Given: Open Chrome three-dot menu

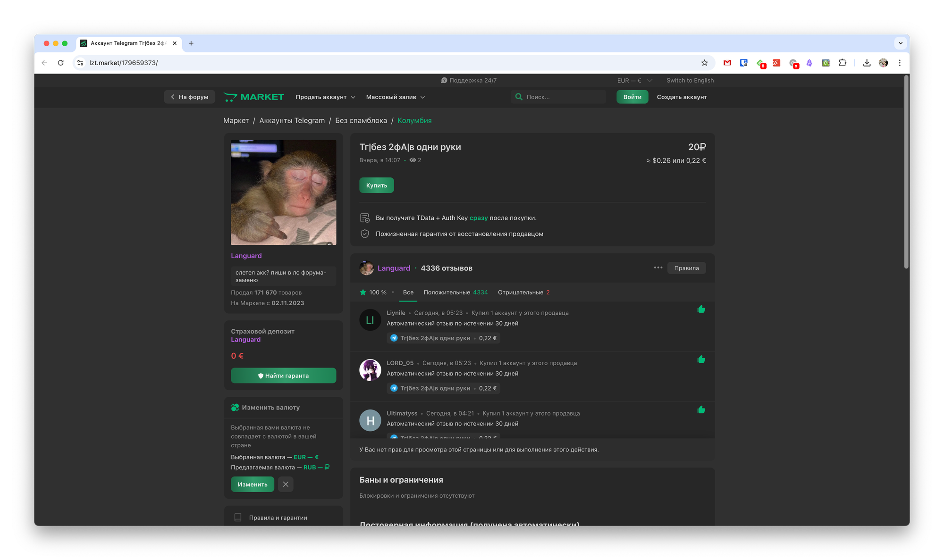Looking at the screenshot, I should (x=900, y=63).
